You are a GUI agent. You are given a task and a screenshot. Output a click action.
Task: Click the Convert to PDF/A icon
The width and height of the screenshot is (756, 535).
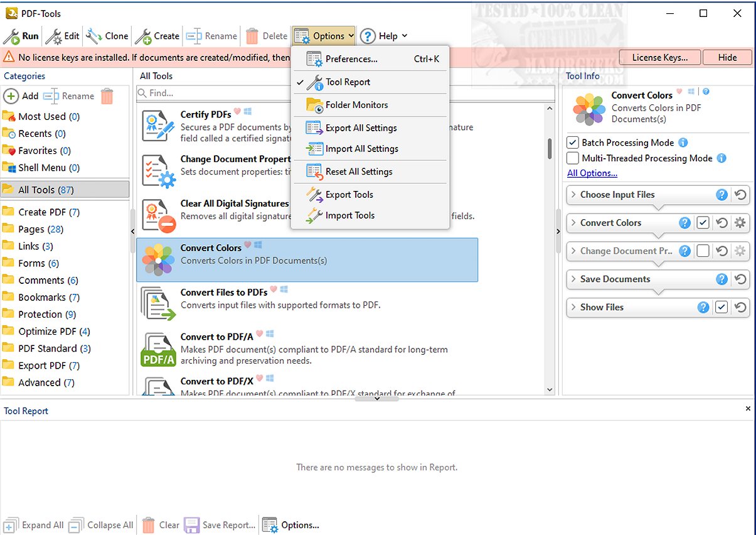[x=158, y=349]
